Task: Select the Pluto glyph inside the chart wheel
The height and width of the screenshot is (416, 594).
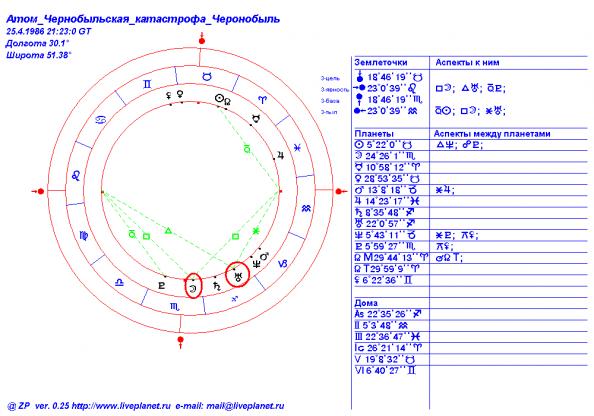Action: [162, 286]
